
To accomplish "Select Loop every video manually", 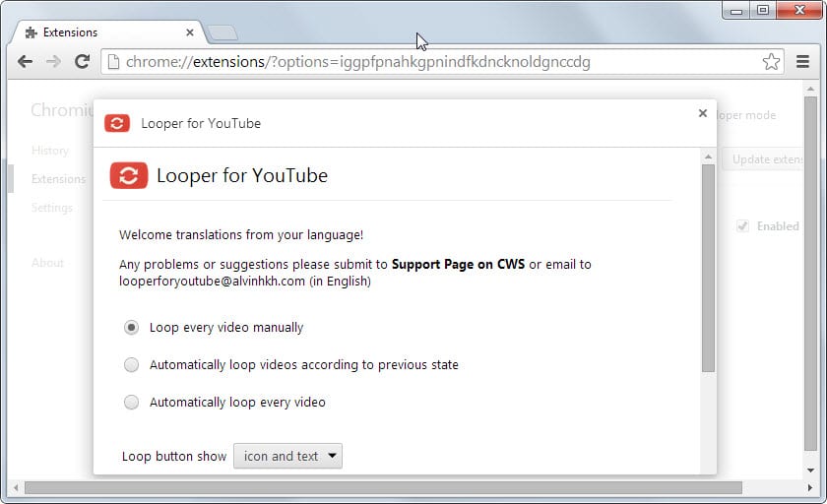I will point(131,327).
